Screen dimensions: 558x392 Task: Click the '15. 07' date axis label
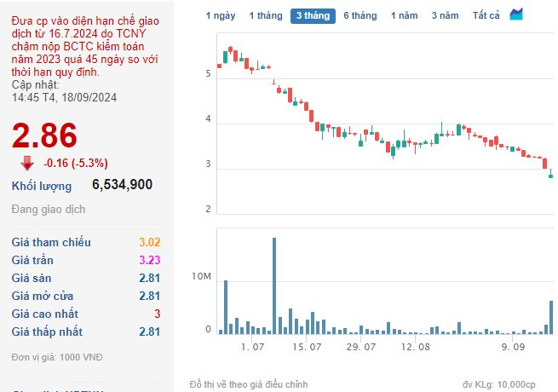307,347
